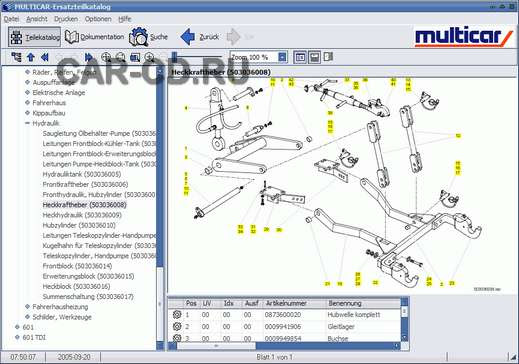Toggle the second panel layout button
Viewport: 519px width, 364px height.
[x=314, y=57]
